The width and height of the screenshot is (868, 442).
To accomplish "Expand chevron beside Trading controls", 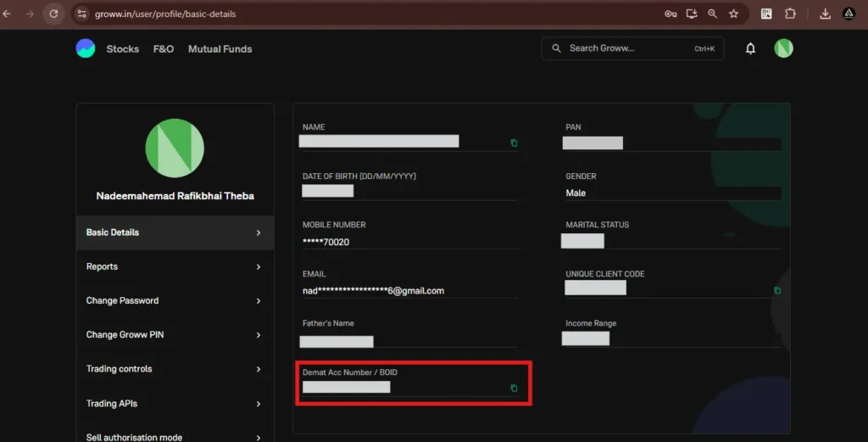I will pyautogui.click(x=259, y=369).
